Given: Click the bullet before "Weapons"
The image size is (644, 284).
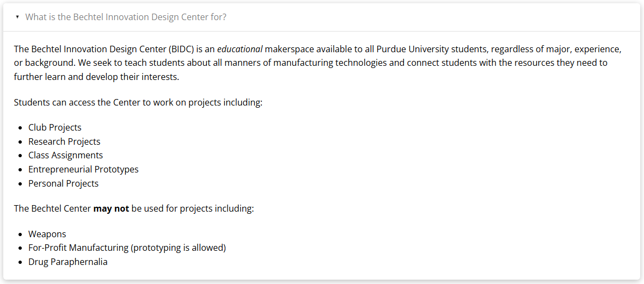Looking at the screenshot, I should (x=21, y=234).
